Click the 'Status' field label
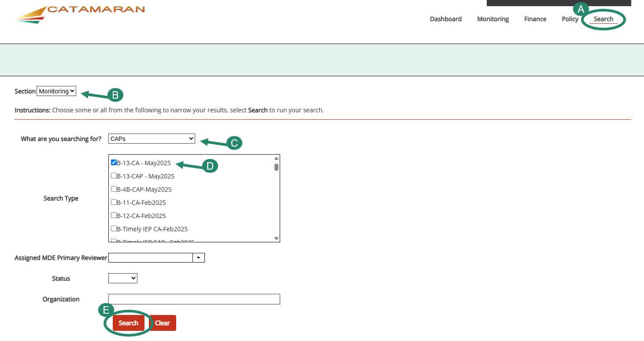This screenshot has height=341, width=644. pos(61,278)
